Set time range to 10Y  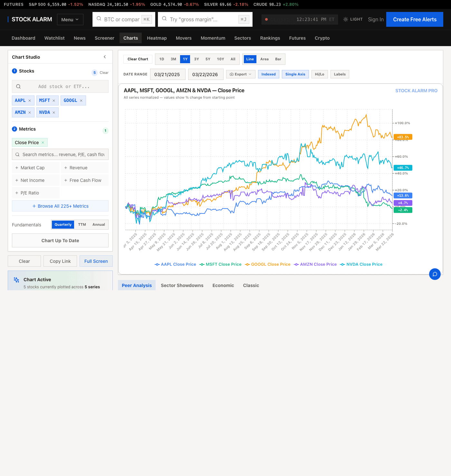pos(220,59)
